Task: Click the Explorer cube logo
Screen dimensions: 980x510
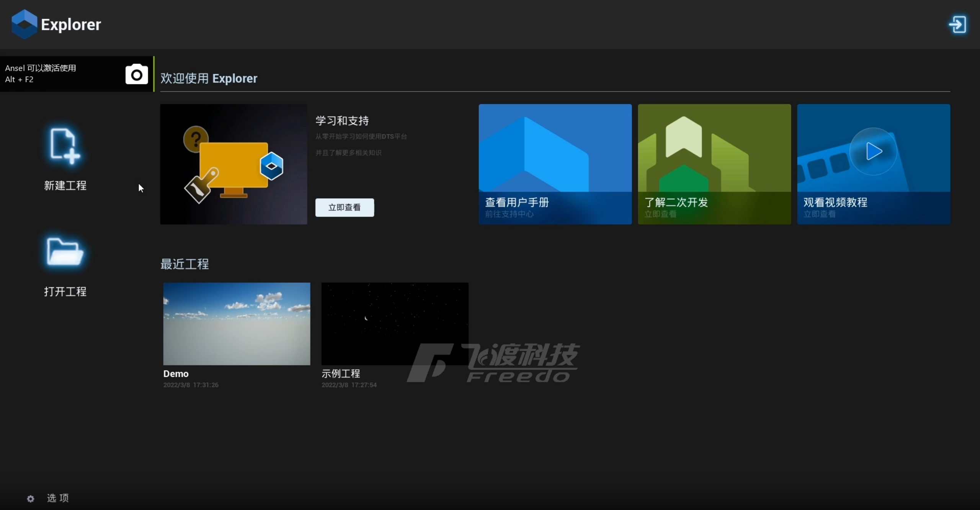Action: click(24, 24)
